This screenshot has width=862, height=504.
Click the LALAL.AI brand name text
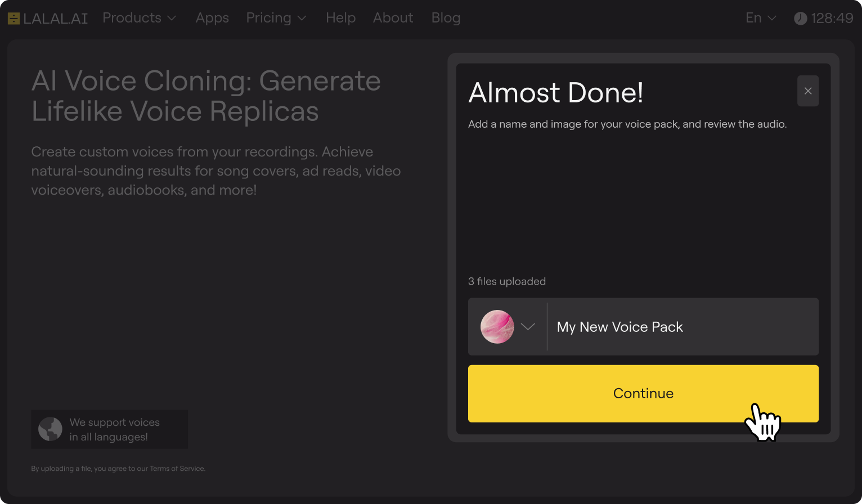tap(55, 19)
